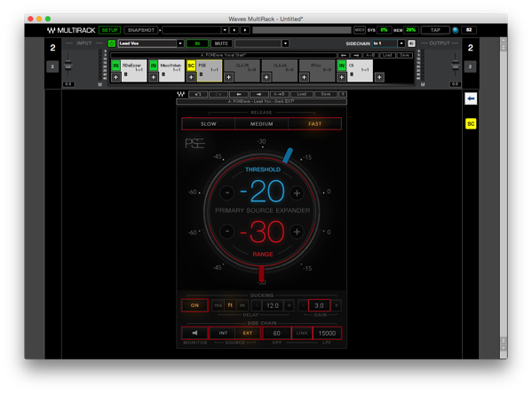Click the blue Threshold dial pointer
Image resolution: width=532 pixels, height=394 pixels.
(288, 155)
